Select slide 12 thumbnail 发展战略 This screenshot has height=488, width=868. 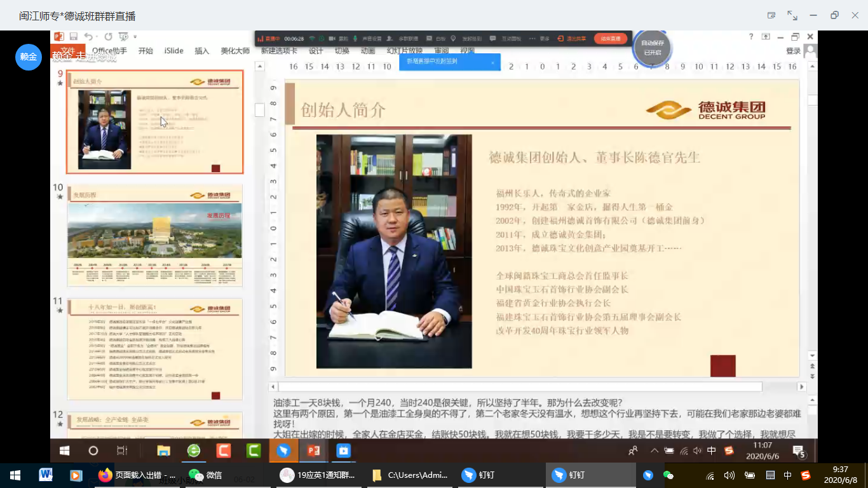(154, 425)
